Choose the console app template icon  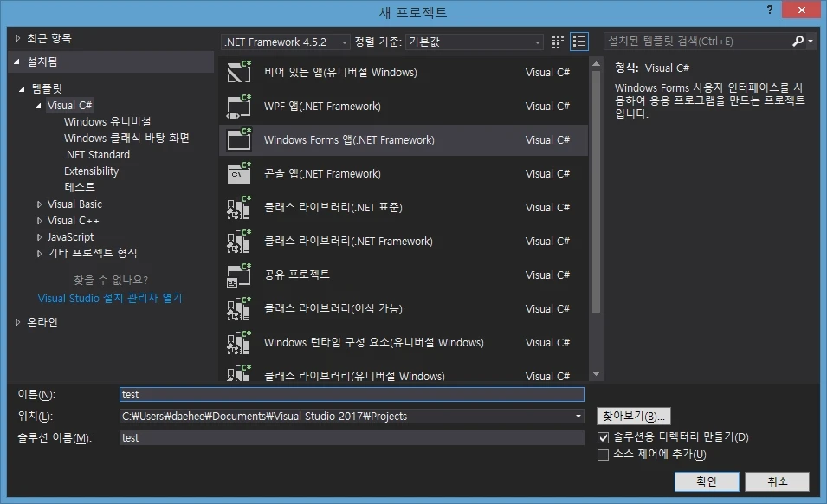(238, 173)
